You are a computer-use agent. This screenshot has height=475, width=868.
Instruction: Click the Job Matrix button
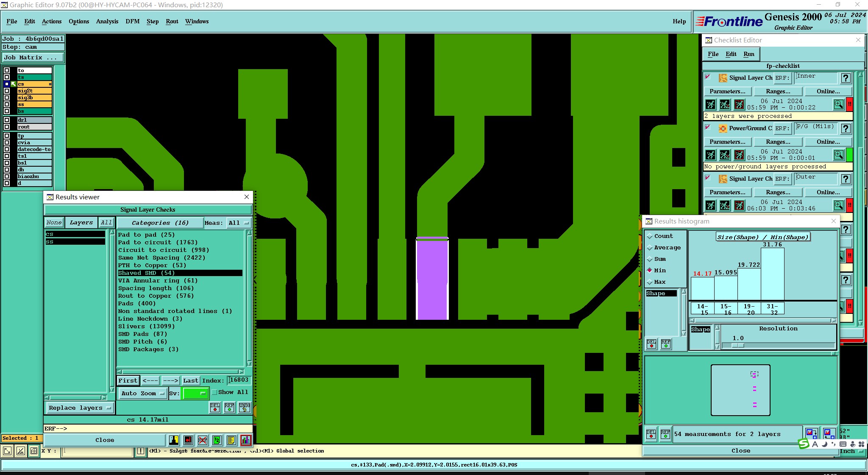(x=33, y=58)
